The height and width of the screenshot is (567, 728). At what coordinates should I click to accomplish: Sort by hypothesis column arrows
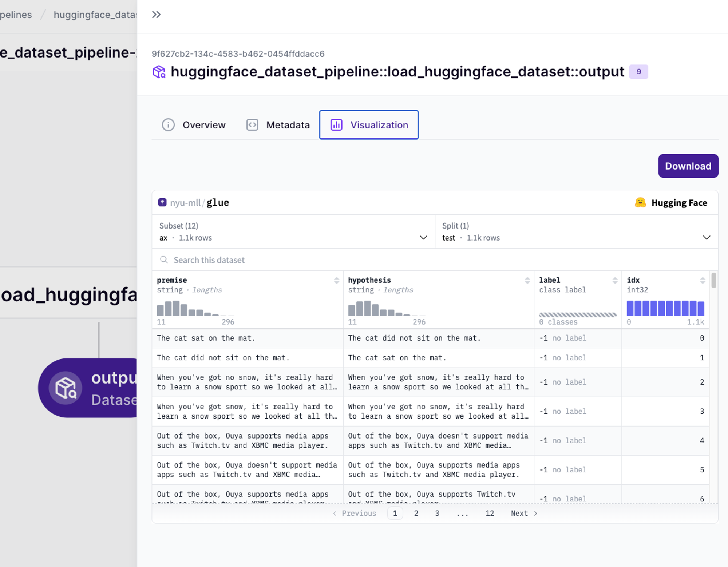(527, 280)
